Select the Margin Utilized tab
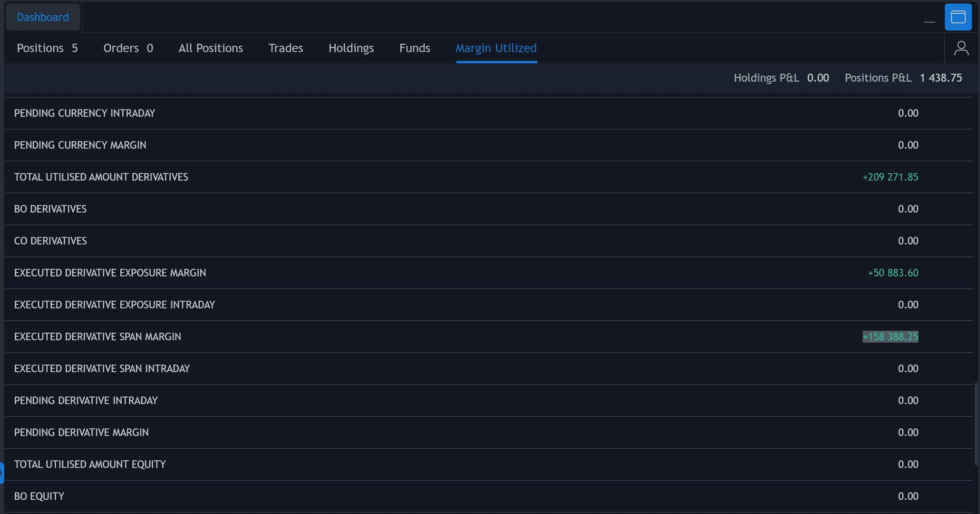 click(496, 48)
